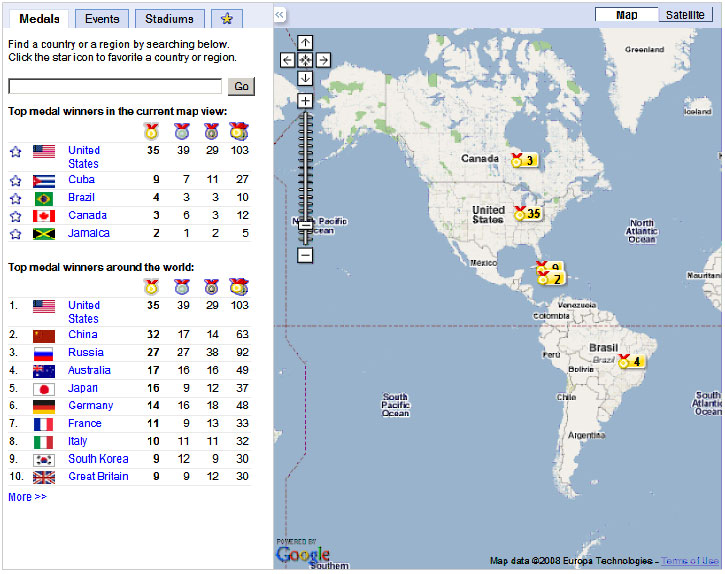Image resolution: width=725 pixels, height=574 pixels.
Task: Click the Russia flag icon
Action: (x=44, y=354)
